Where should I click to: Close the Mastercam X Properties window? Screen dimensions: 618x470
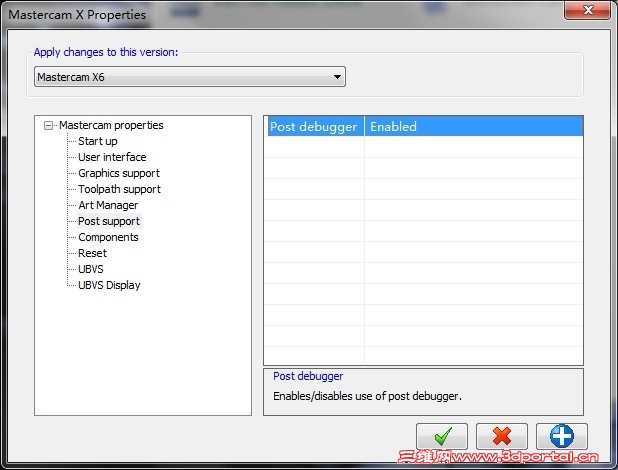click(588, 10)
